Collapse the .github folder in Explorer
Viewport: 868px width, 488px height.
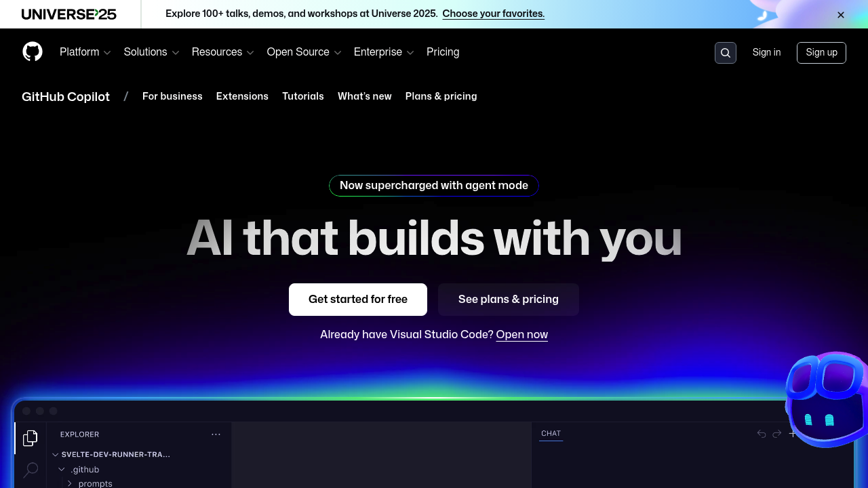(62, 470)
